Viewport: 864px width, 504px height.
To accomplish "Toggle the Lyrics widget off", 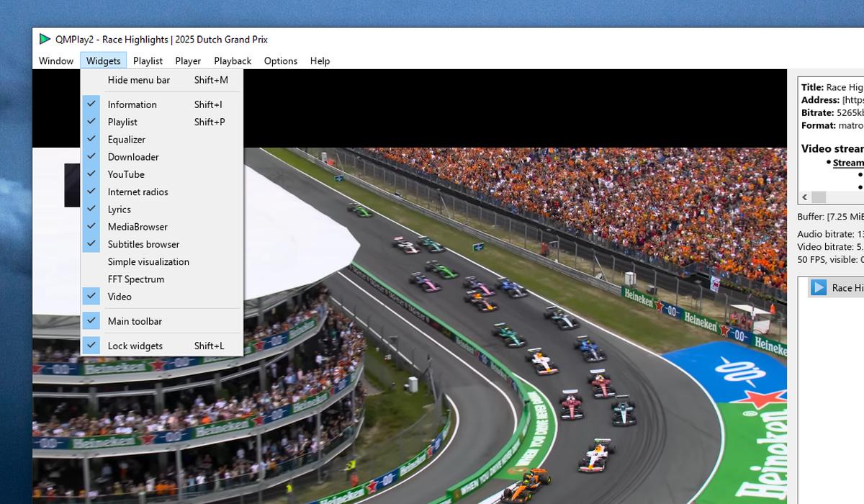I will coord(120,209).
